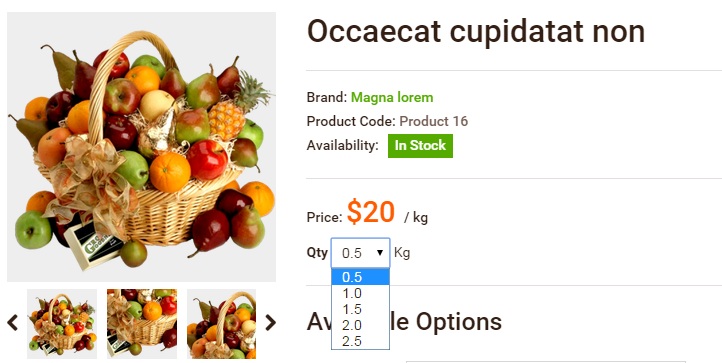Show next thumbnails with right arrow
Screen dimensions: 722x363
tap(270, 323)
